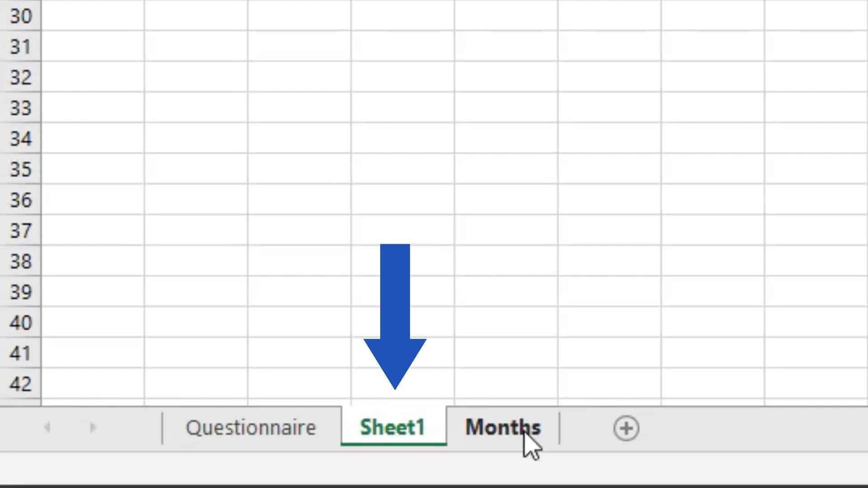The height and width of the screenshot is (488, 868).
Task: Click the right sheet navigation arrow
Action: pyautogui.click(x=93, y=427)
